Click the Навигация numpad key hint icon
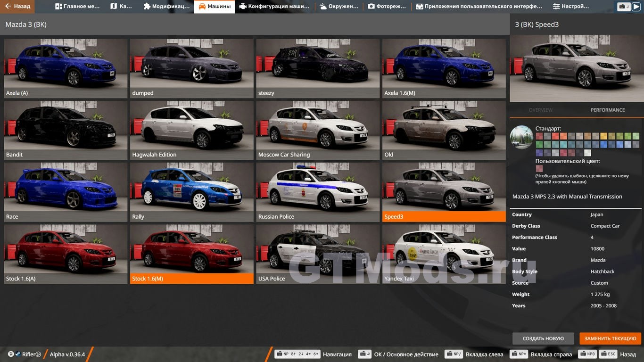This screenshot has width=644, height=362. click(x=297, y=354)
